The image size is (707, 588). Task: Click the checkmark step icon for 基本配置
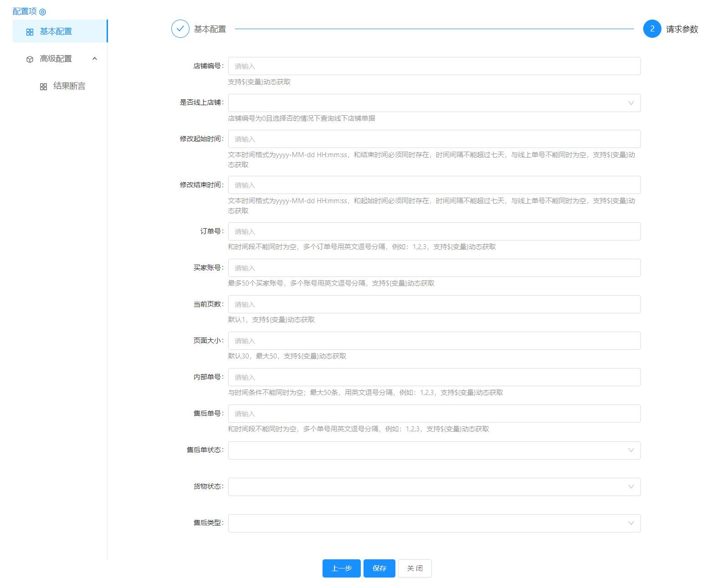[180, 29]
